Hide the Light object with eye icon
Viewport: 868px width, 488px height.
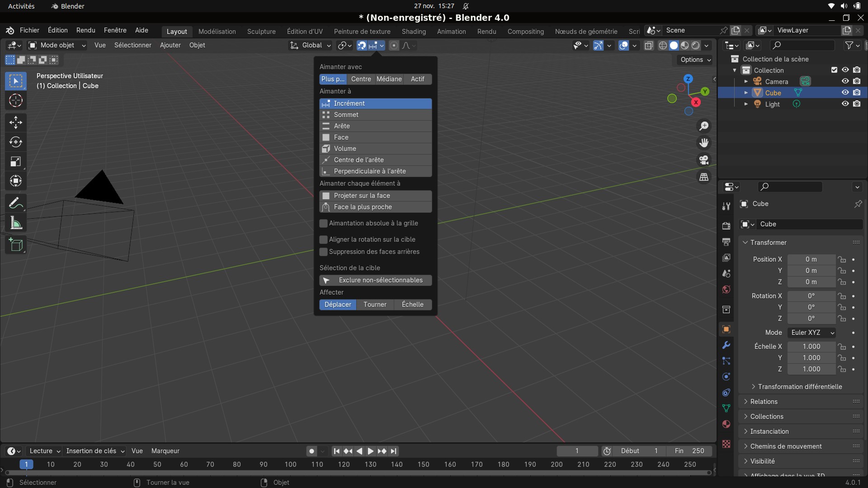845,104
